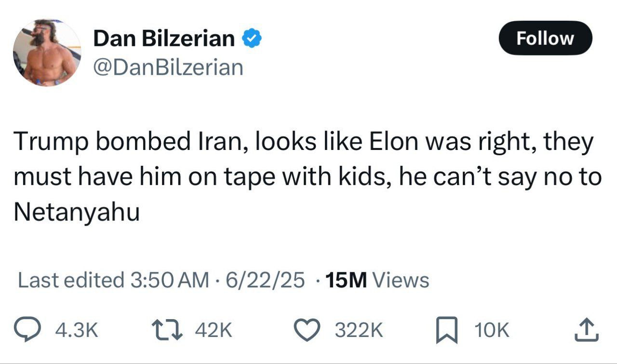Click the word "Netanyahu" in the post

77,211
